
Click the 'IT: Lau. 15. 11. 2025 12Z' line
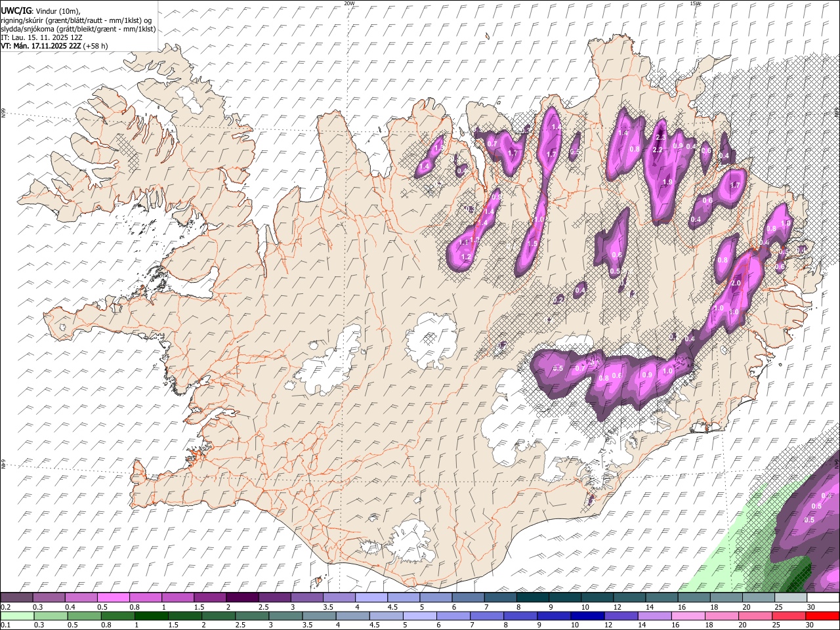point(41,37)
